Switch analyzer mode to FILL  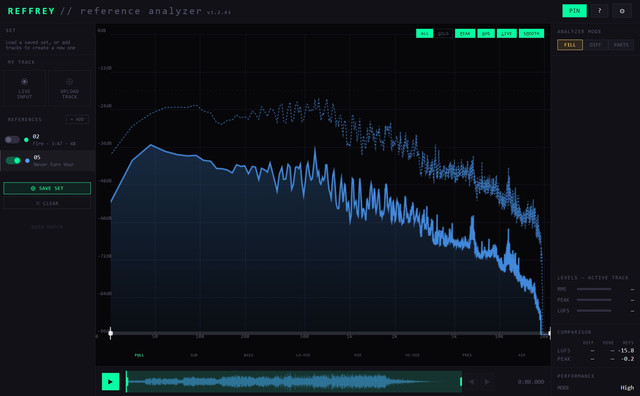[570, 45]
